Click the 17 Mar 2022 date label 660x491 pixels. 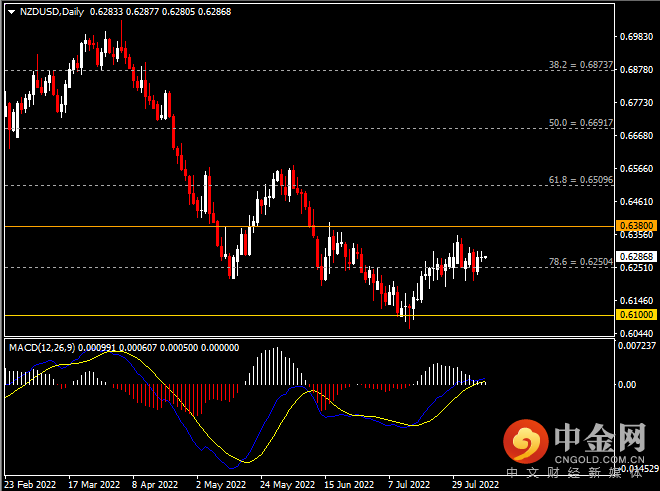pos(94,485)
